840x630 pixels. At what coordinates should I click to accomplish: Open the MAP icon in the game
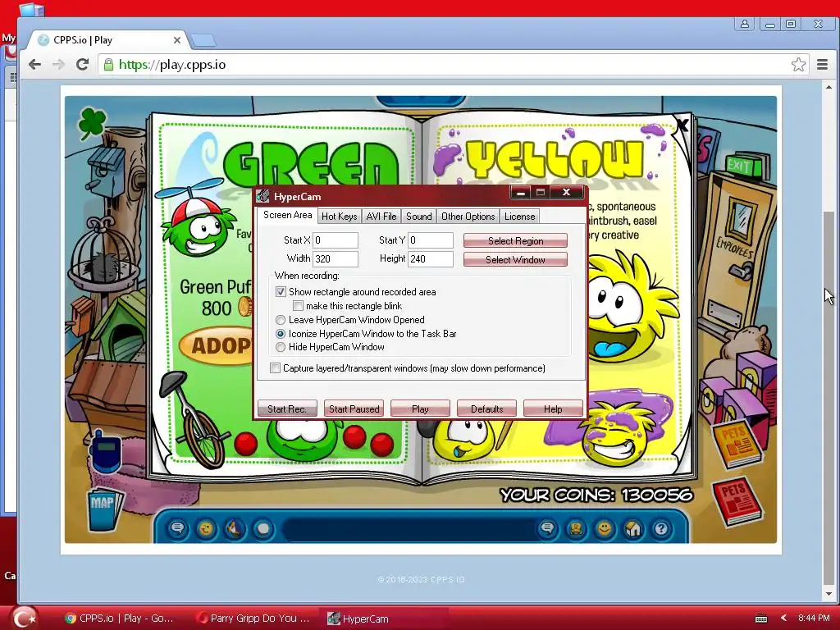(x=104, y=509)
